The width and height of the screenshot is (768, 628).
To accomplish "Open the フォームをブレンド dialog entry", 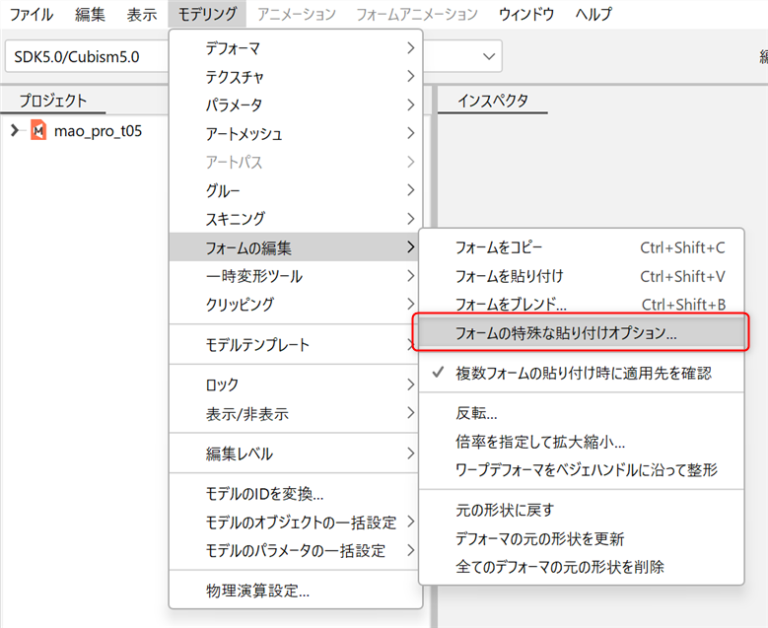I will point(511,304).
